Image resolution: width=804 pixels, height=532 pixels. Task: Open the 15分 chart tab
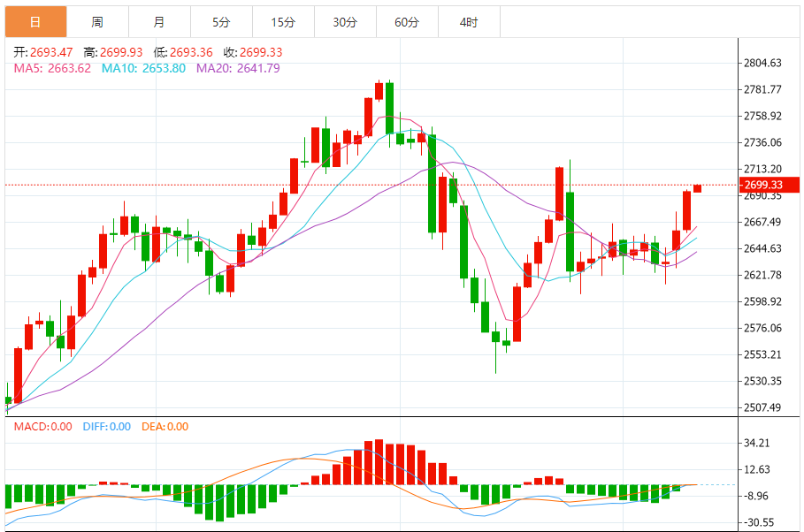pos(284,22)
